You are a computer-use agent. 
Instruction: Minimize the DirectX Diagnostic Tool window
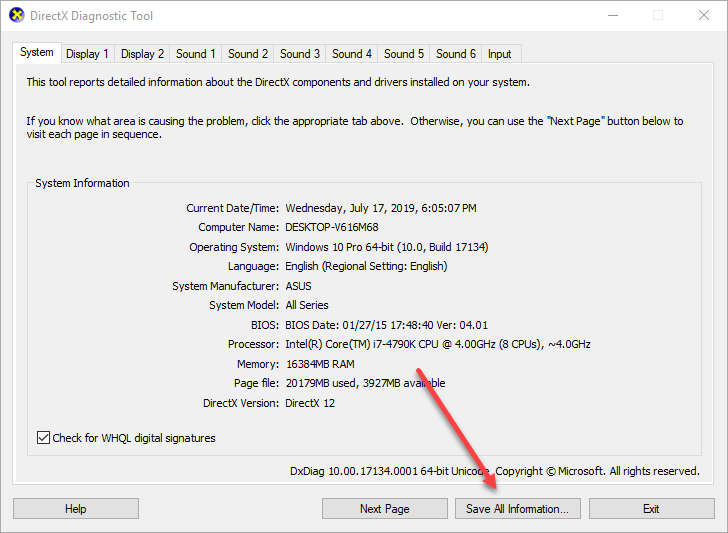[613, 15]
